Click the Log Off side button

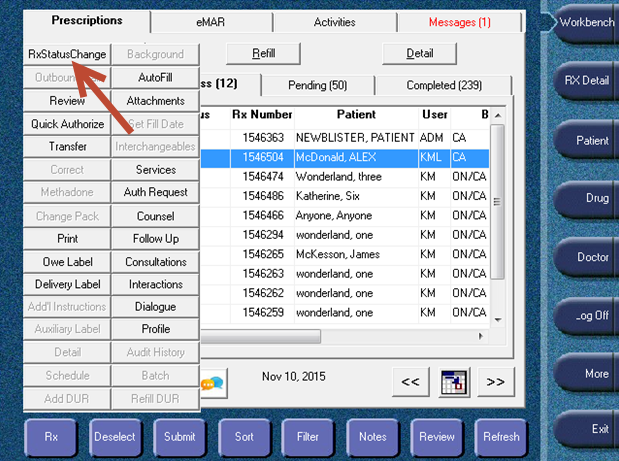586,316
